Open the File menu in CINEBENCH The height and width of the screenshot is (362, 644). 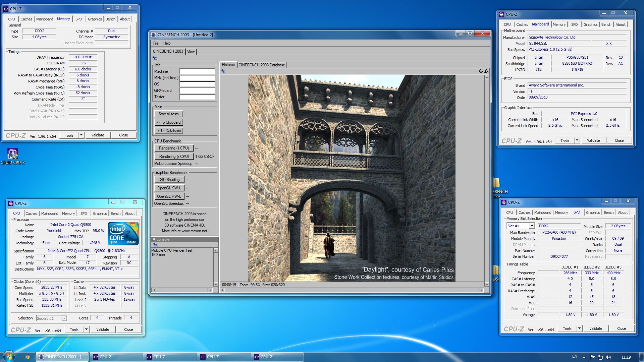(156, 43)
